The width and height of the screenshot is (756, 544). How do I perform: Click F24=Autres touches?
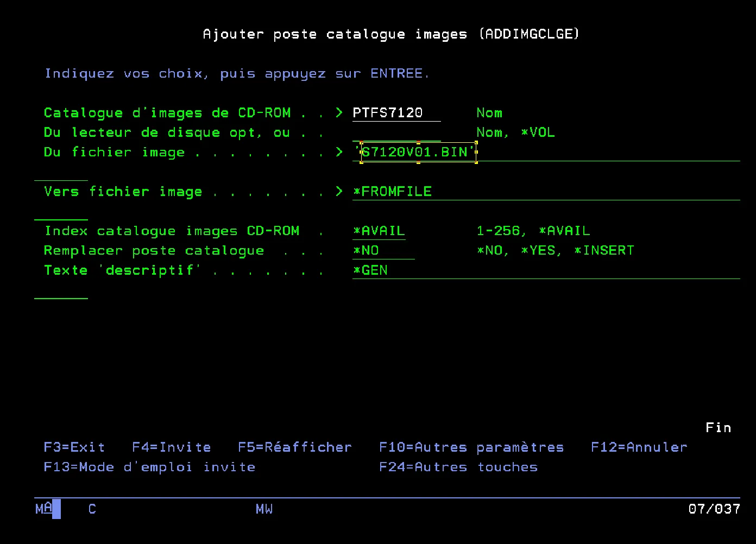(x=458, y=467)
